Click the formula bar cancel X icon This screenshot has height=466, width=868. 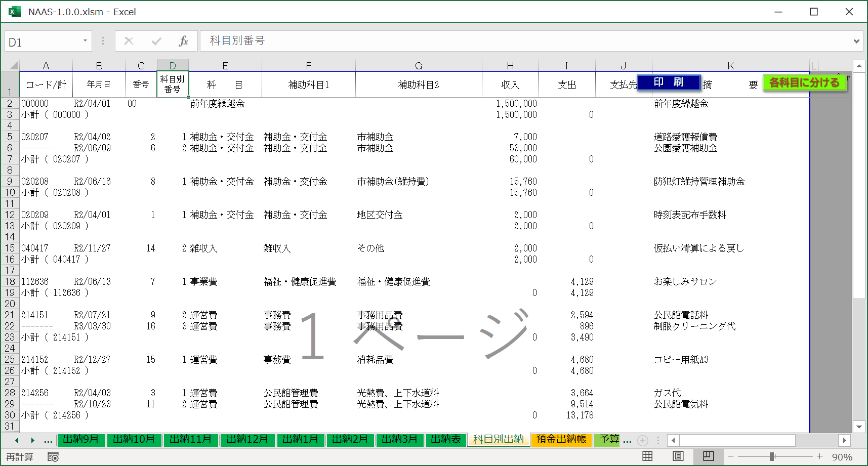(129, 41)
